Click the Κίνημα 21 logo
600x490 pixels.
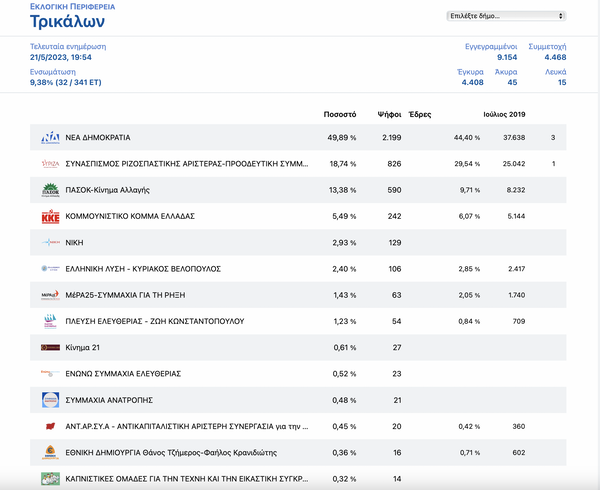point(50,347)
